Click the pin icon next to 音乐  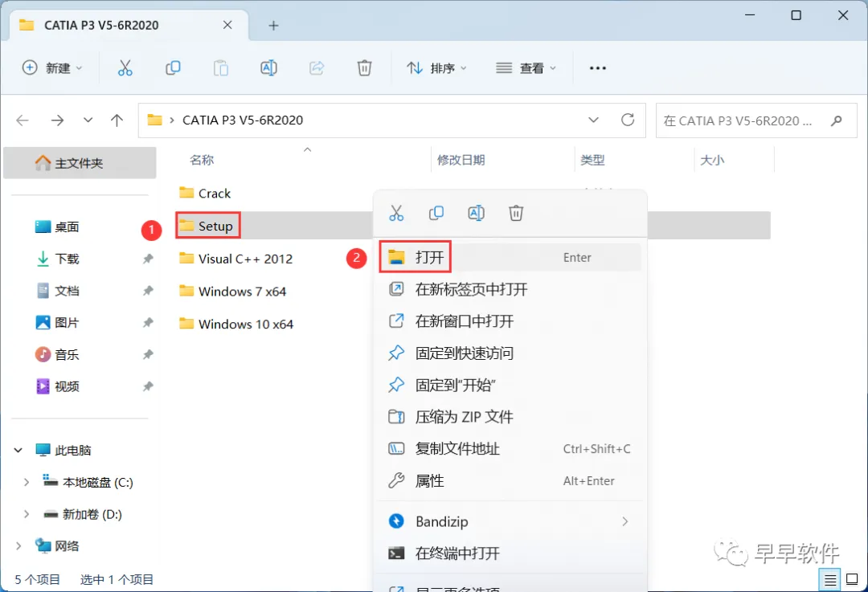pyautogui.click(x=148, y=355)
